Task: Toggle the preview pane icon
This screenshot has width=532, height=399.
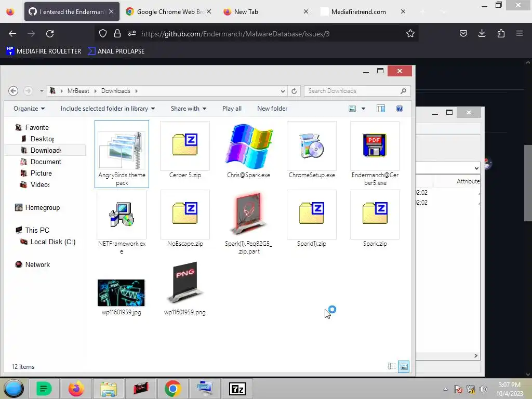Action: (381, 109)
